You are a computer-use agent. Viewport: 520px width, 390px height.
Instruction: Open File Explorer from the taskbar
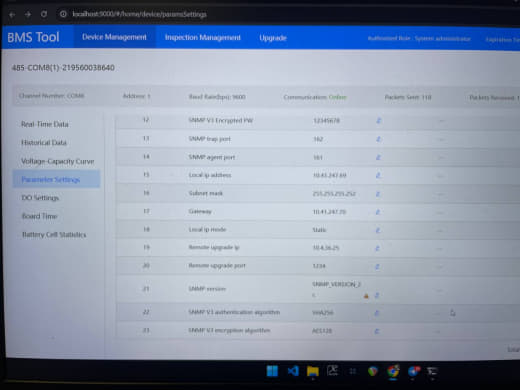tap(313, 371)
